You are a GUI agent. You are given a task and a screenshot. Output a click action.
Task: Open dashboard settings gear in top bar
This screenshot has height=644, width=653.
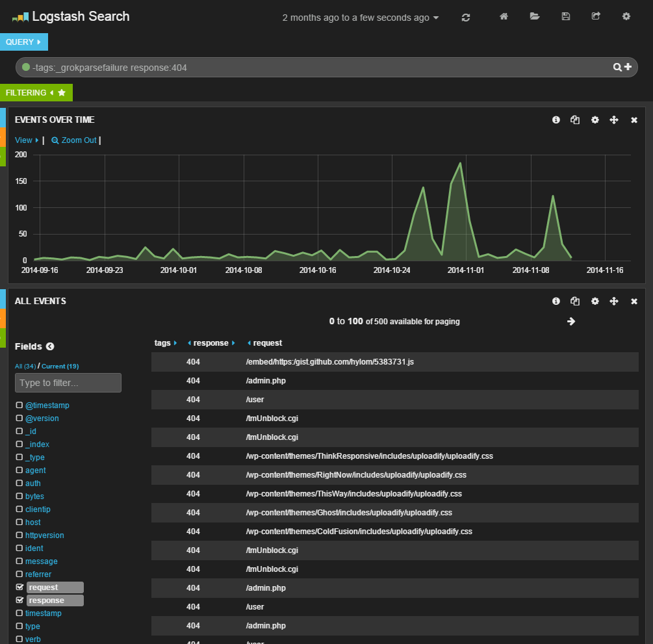click(x=626, y=17)
